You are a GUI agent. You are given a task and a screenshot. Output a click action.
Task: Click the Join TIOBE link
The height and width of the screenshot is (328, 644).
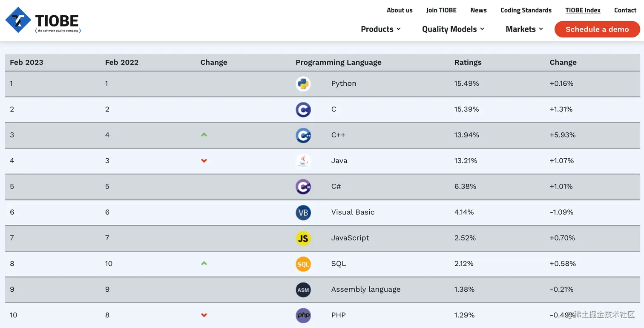[441, 10]
